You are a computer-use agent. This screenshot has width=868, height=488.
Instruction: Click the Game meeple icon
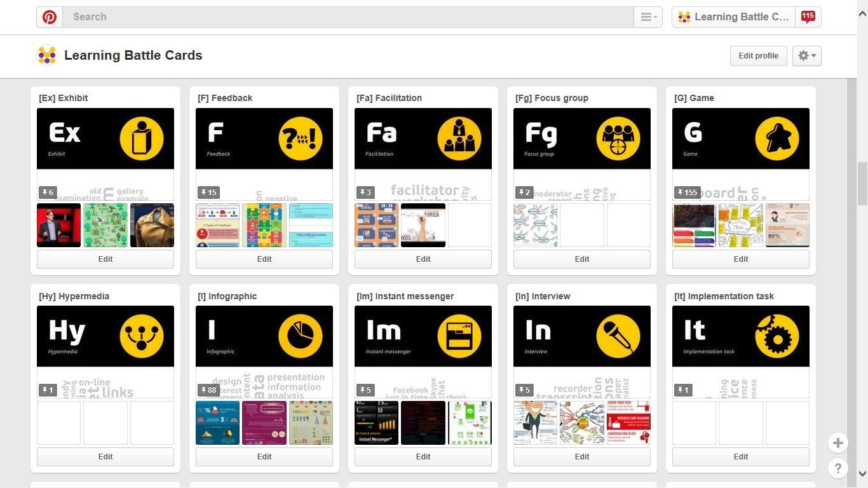click(x=777, y=139)
